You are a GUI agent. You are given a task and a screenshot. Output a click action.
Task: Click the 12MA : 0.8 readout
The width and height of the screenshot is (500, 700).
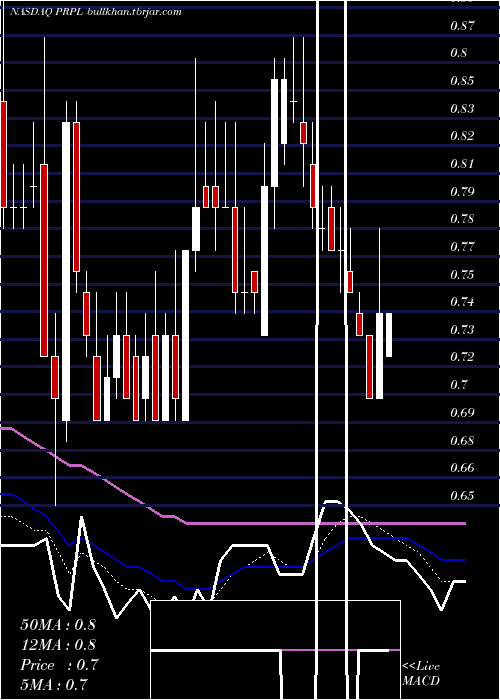pyautogui.click(x=58, y=645)
